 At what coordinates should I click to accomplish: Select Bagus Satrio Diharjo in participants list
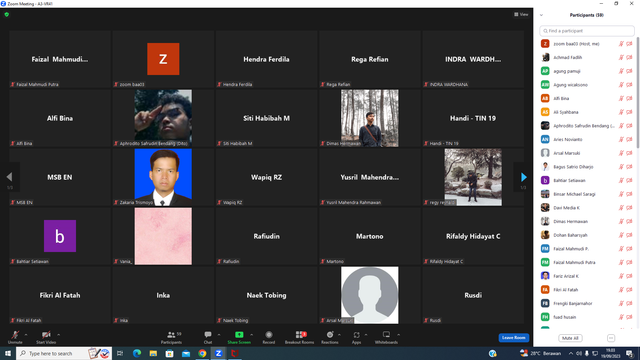586,167
